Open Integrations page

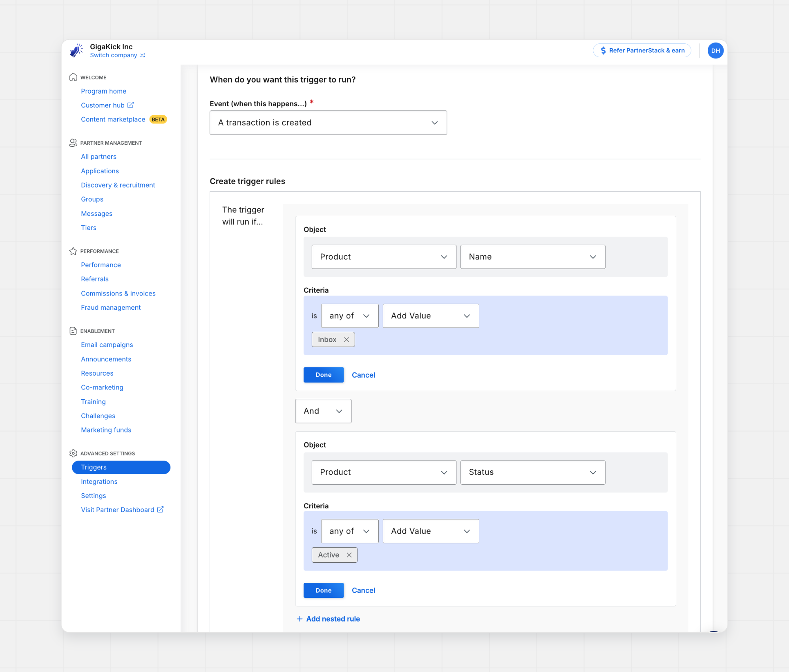coord(99,481)
